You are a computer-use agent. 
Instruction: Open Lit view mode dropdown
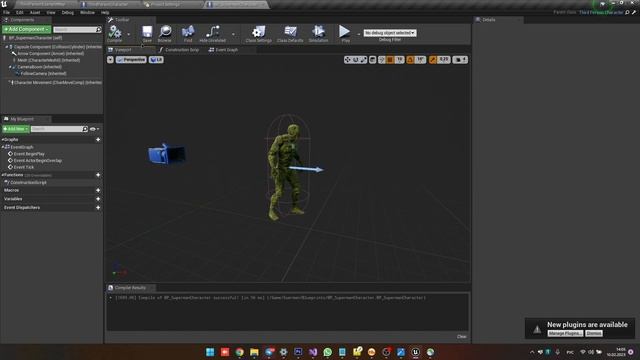point(156,60)
